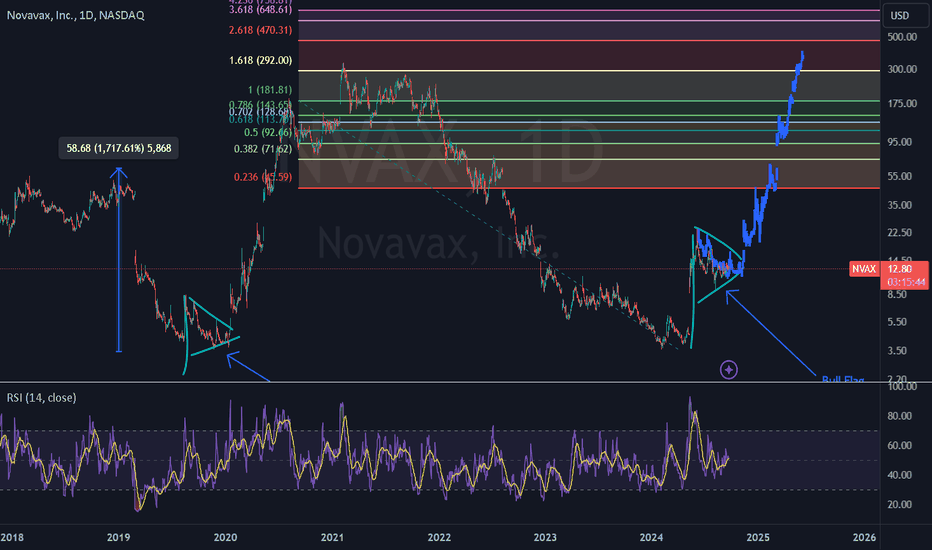Click the 40.00 value on RSI axis
Image resolution: width=932 pixels, height=550 pixels.
(900, 475)
